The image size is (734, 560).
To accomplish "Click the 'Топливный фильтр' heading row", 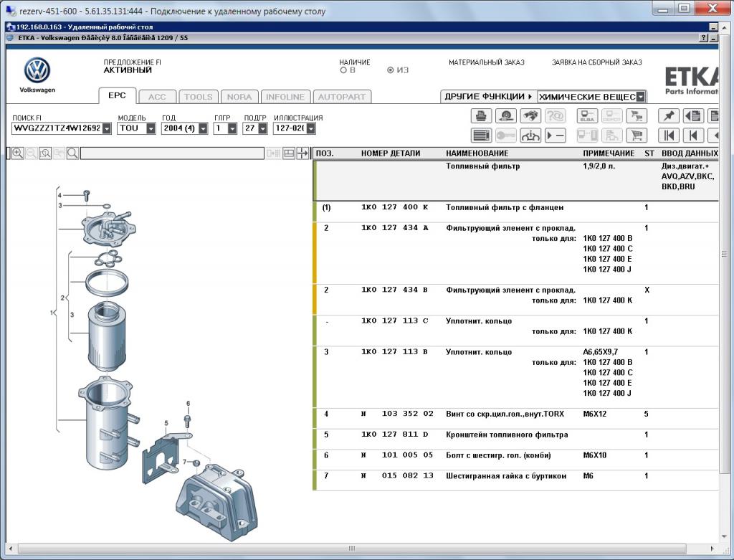I will coord(515,180).
